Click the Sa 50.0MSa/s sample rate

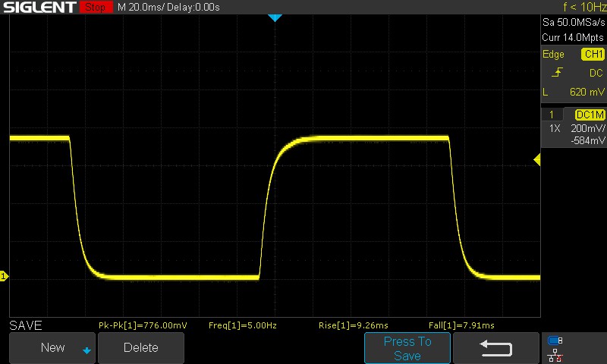point(574,23)
